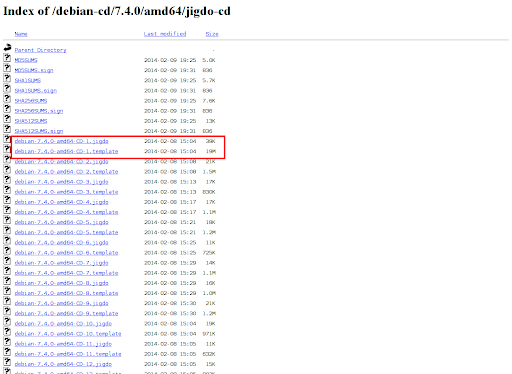
Task: Click the file icon beside SHA256SUMS.sign
Action: point(7,108)
